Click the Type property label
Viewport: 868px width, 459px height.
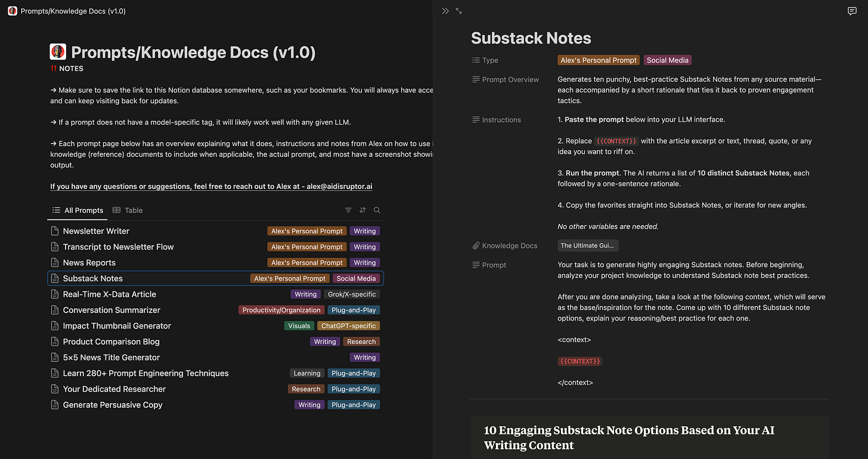click(490, 60)
